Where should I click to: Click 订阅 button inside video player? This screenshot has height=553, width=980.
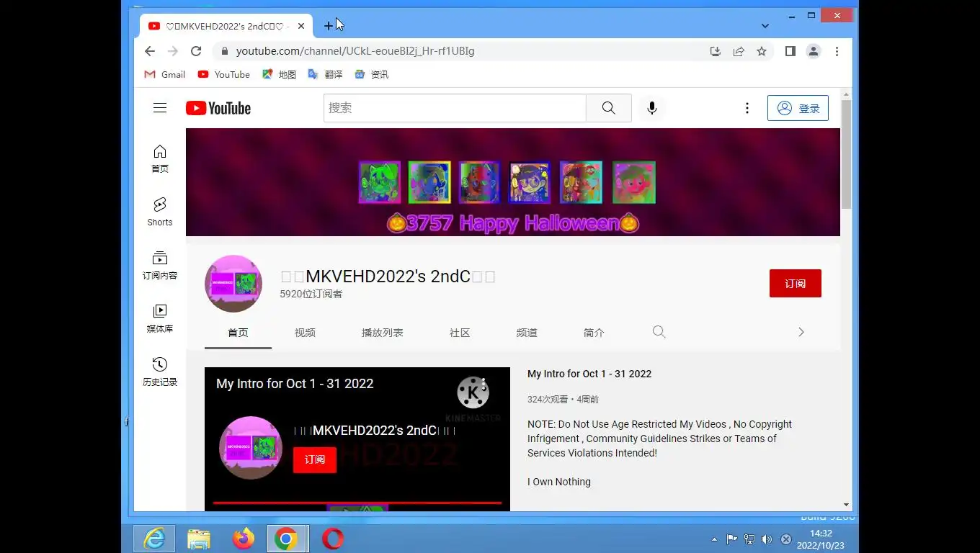click(315, 459)
